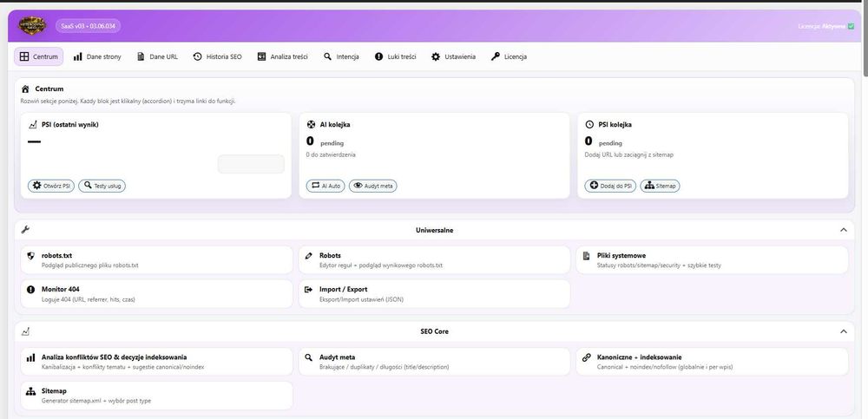Click the SaaS version badge

point(88,25)
